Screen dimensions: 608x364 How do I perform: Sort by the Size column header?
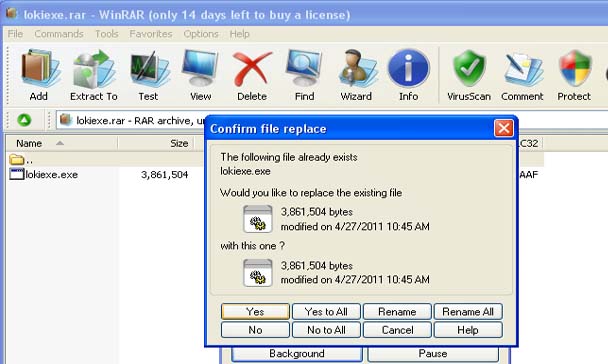click(x=155, y=143)
